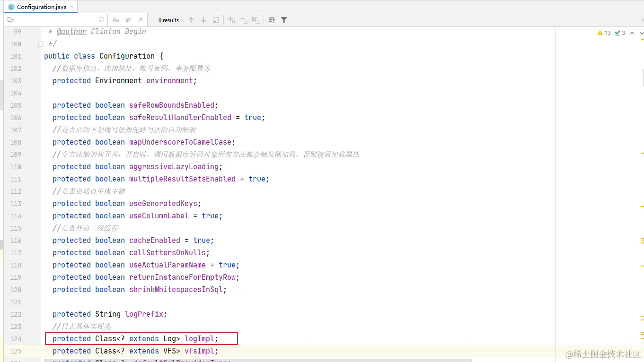Click the 'cacheEnabled' field
644x362 pixels.
point(155,240)
